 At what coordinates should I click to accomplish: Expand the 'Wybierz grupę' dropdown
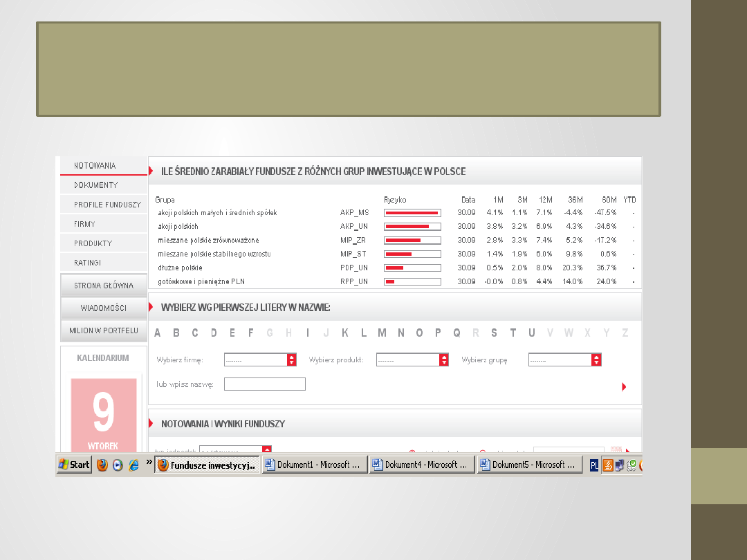click(x=596, y=360)
